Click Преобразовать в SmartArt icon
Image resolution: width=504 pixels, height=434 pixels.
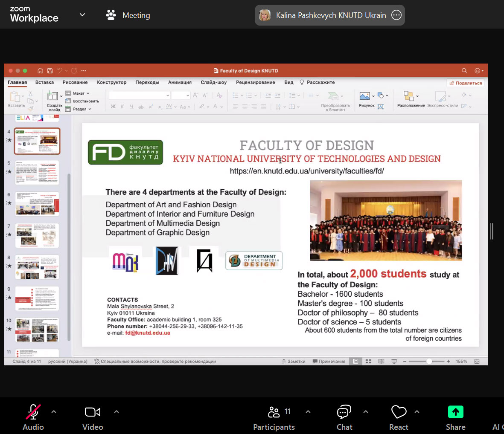[333, 96]
